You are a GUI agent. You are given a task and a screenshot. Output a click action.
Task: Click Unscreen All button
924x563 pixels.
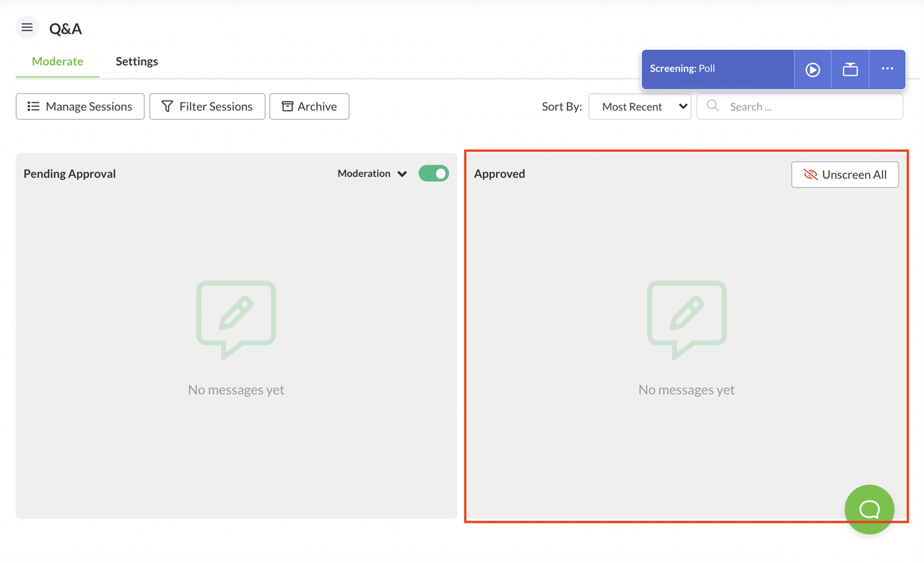(845, 175)
